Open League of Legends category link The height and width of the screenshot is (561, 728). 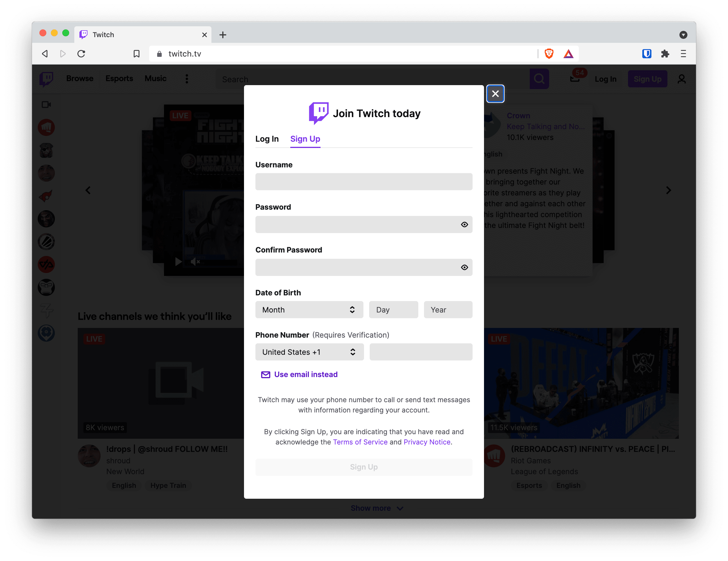(544, 472)
